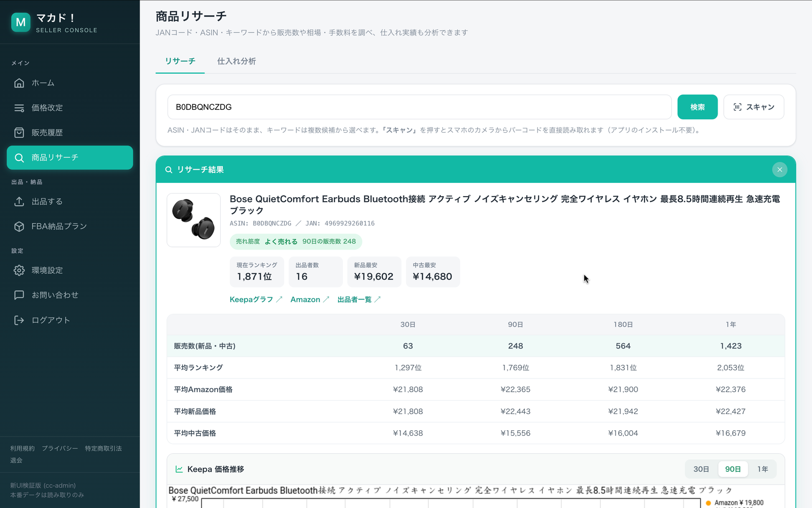Click the gear icon beside 環境設定
The width and height of the screenshot is (812, 508).
(19, 270)
